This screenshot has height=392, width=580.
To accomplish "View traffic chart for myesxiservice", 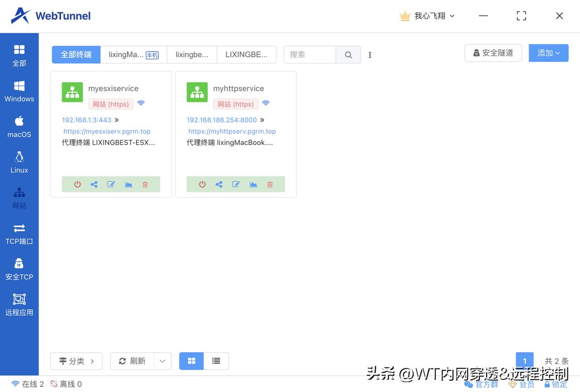I will (129, 184).
